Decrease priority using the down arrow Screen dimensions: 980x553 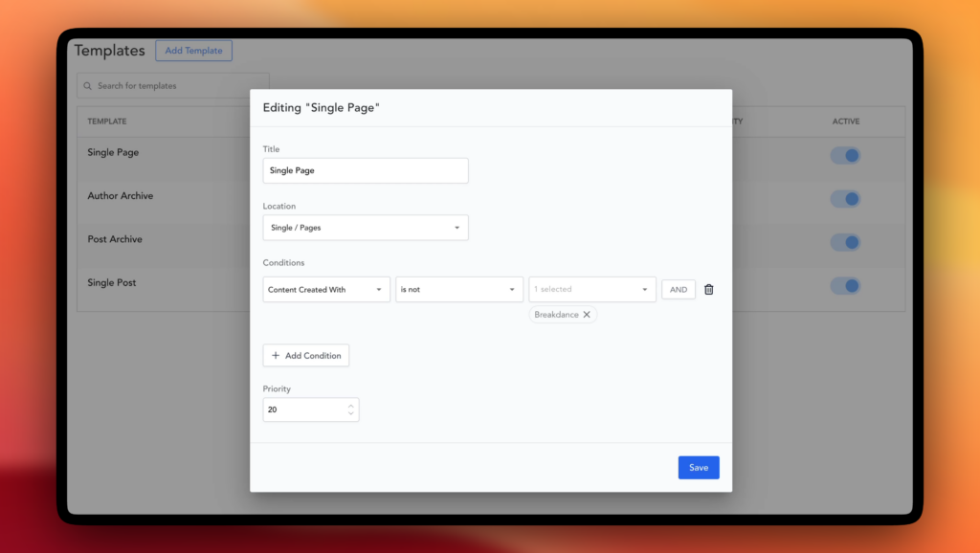(350, 414)
